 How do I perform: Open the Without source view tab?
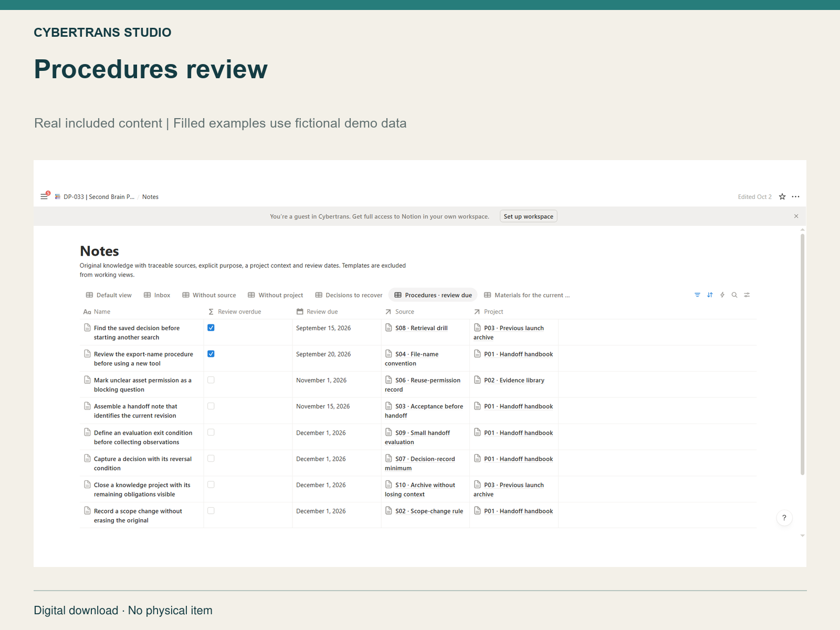[209, 295]
